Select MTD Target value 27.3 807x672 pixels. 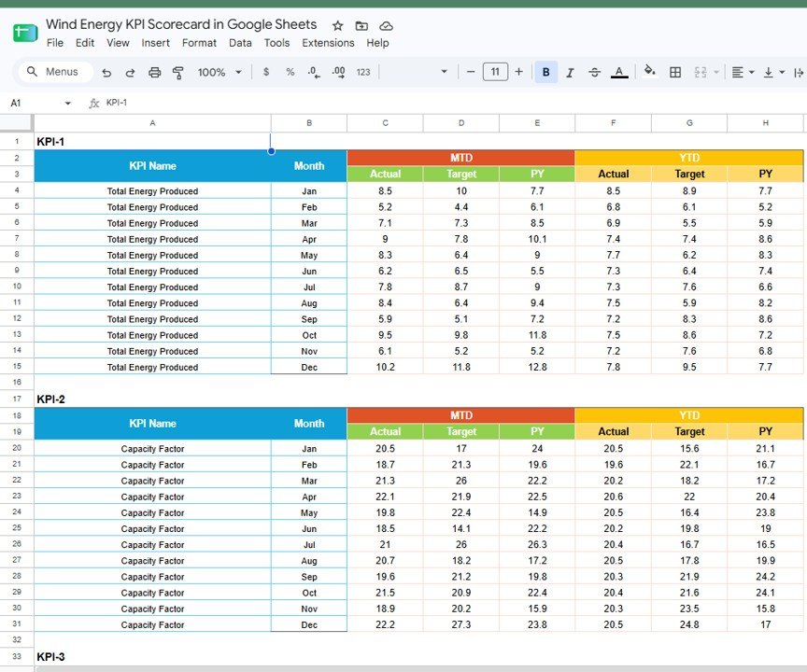coord(461,624)
